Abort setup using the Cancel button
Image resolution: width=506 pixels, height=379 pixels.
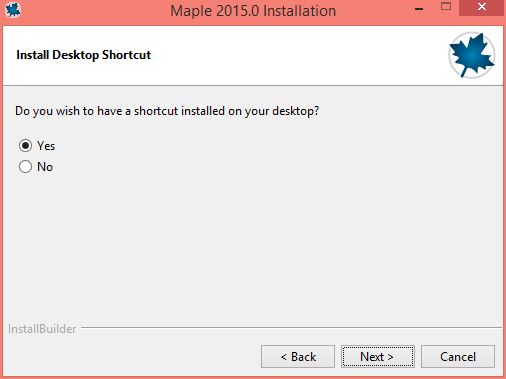point(458,357)
